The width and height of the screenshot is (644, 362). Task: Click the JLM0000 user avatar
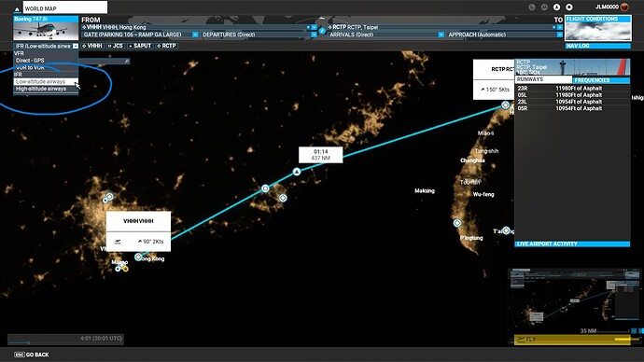click(x=624, y=7)
